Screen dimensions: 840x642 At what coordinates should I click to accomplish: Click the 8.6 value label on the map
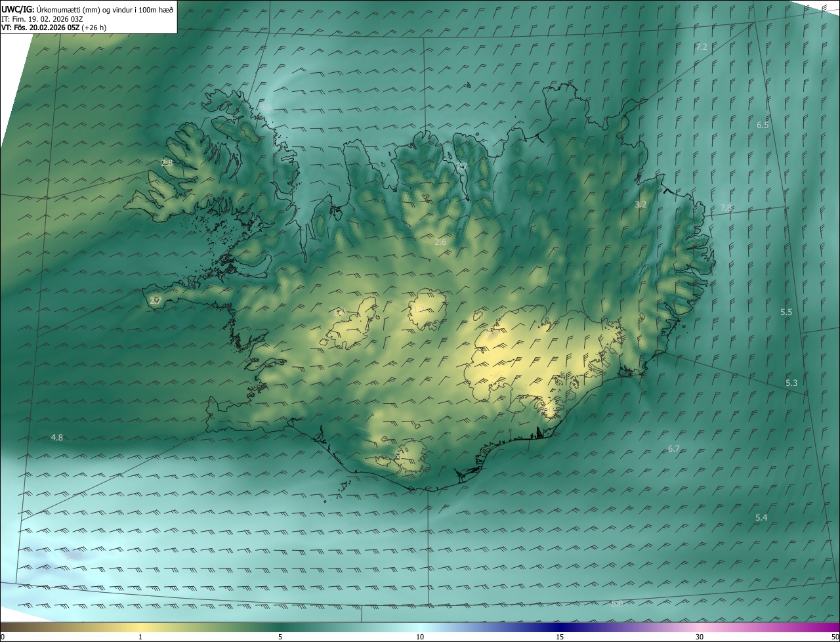coord(266,107)
